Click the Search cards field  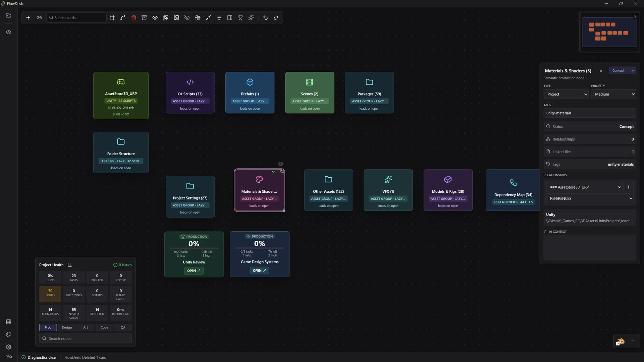coord(76,18)
